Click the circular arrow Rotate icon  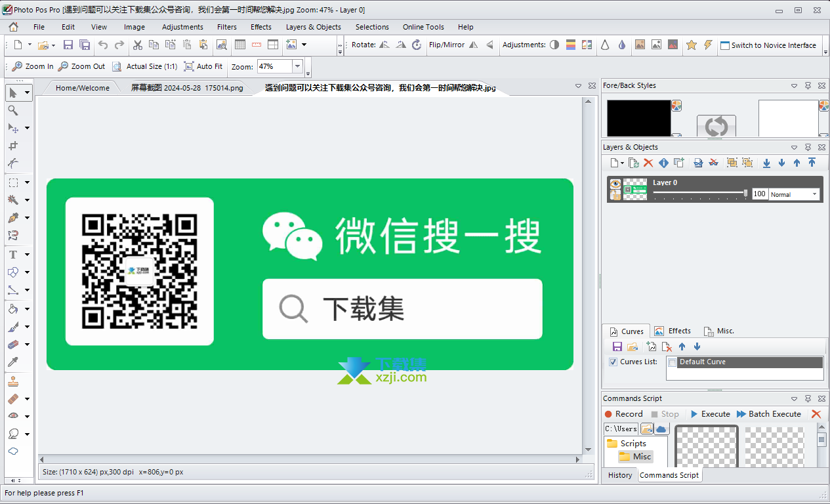(x=417, y=45)
